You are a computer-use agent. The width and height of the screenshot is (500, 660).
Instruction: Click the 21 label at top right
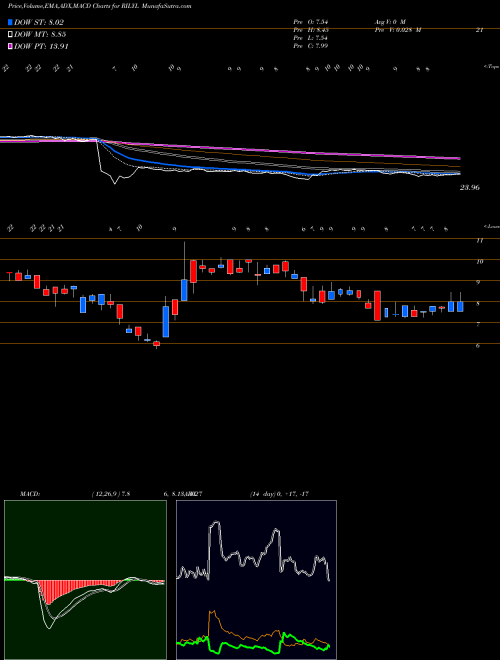479,30
